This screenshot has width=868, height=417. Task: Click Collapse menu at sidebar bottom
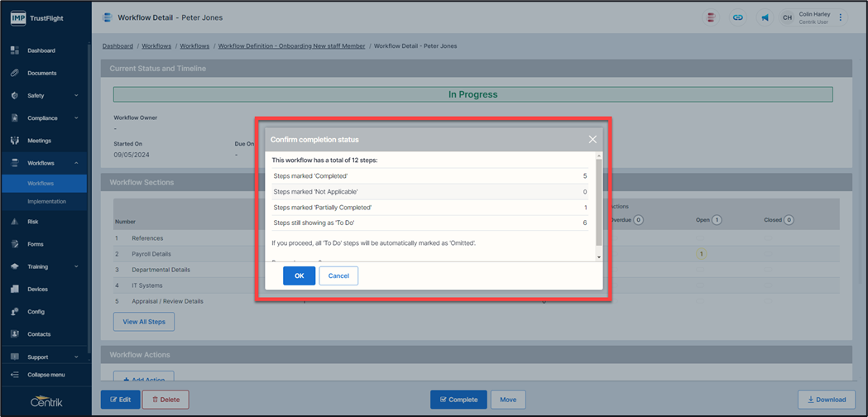[46, 375]
